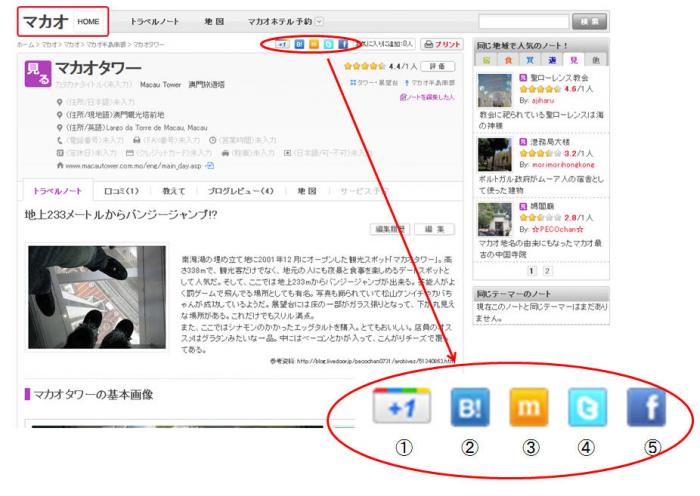Click the 編集 edit button
Image resolution: width=700 pixels, height=496 pixels.
[434, 229]
